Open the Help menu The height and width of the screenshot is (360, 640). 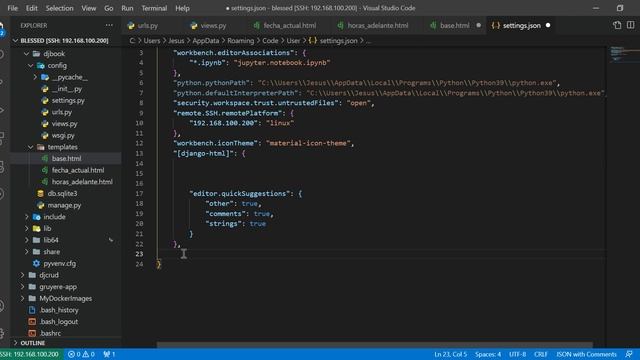[x=182, y=8]
